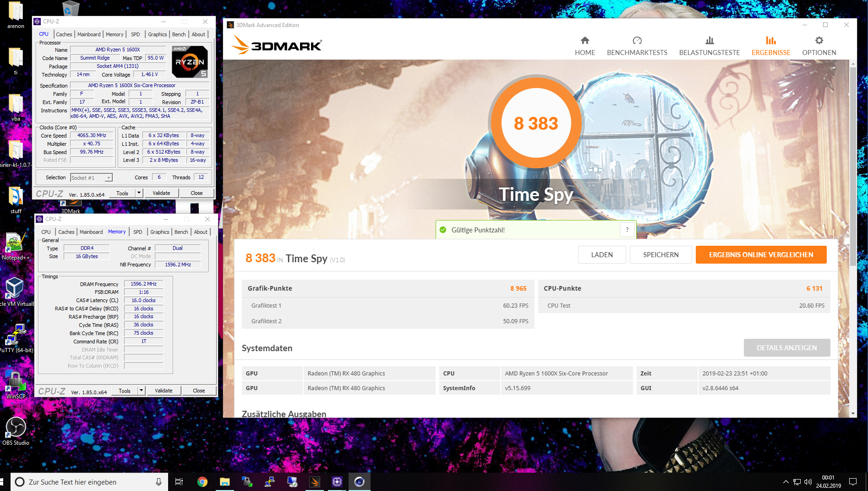Click the question mark help button
Viewport: 868px width, 491px height.
[627, 230]
